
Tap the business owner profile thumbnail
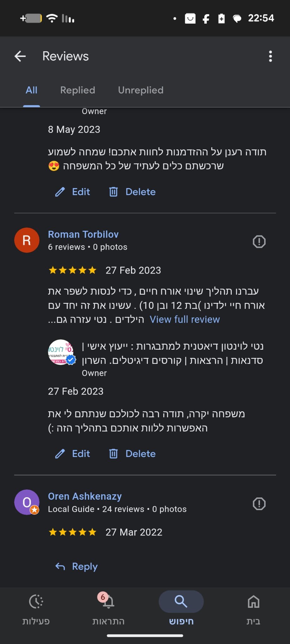click(x=61, y=352)
